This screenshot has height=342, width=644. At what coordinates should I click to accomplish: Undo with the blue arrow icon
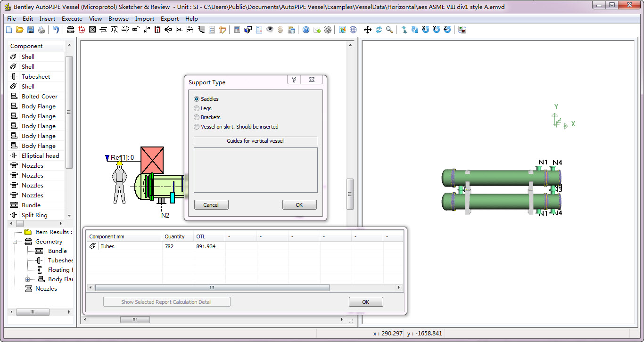click(x=56, y=30)
